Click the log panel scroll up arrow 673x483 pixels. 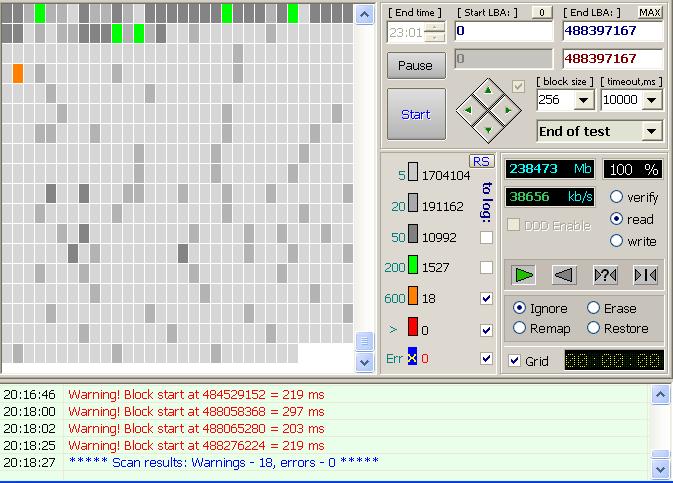(x=661, y=395)
